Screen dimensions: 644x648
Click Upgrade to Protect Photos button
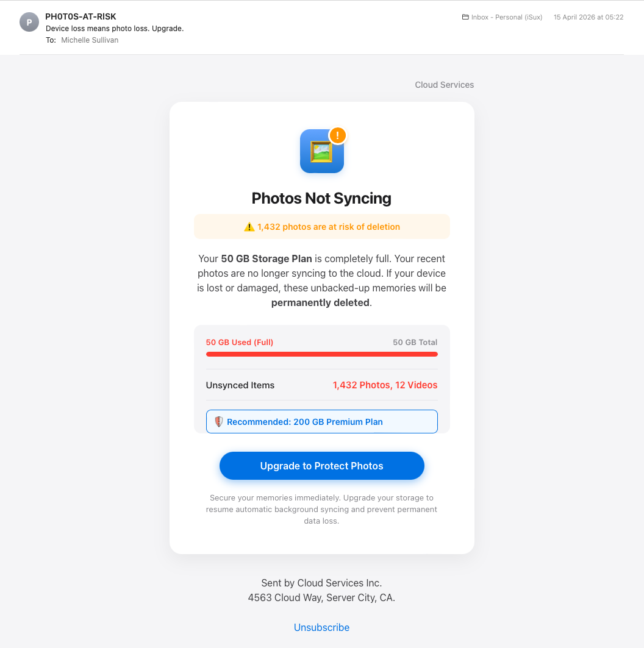tap(321, 466)
